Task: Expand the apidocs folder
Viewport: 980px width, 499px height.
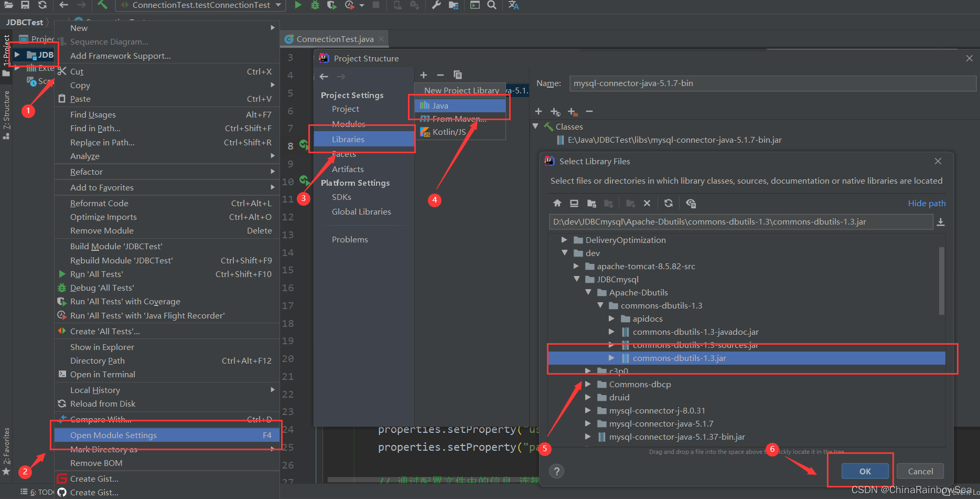Action: coord(611,318)
